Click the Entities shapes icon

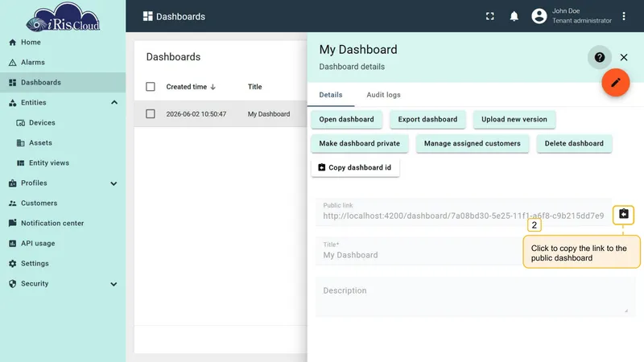pos(13,103)
